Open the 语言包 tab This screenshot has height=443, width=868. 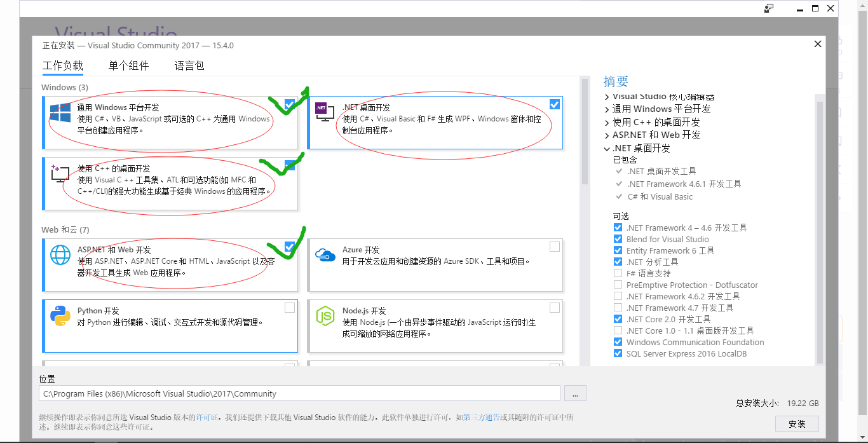[x=189, y=65]
